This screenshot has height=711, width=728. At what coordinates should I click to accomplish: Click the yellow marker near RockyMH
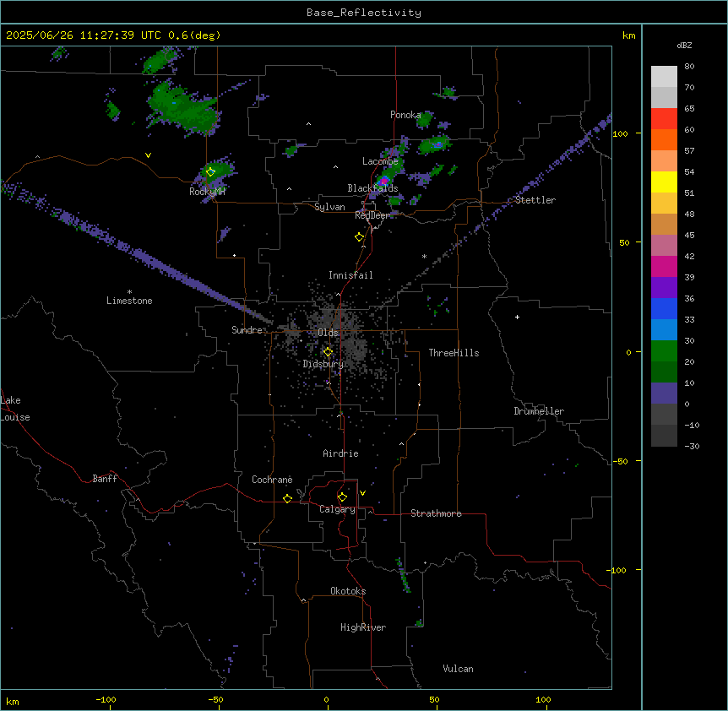coord(210,171)
